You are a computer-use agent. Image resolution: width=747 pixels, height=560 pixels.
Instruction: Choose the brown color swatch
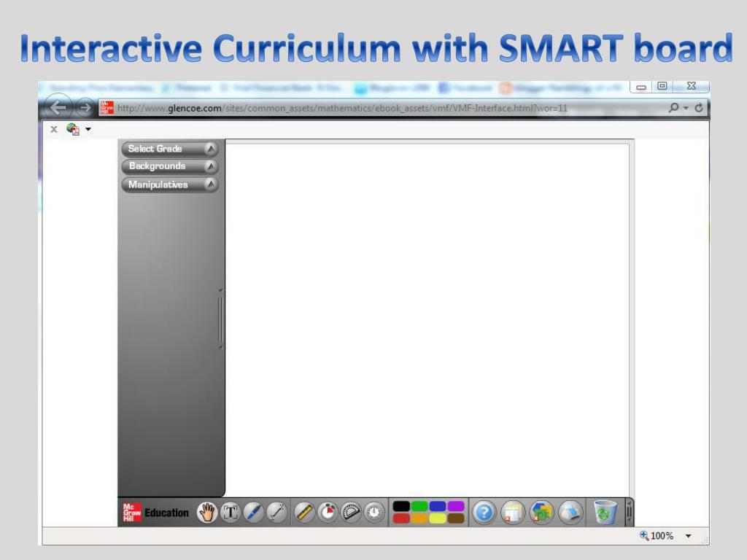coord(455,518)
